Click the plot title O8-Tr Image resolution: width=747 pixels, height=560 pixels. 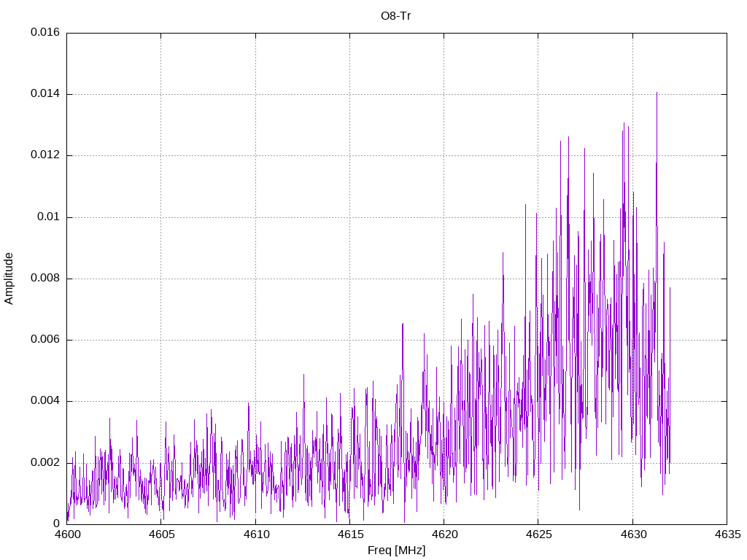[396, 16]
